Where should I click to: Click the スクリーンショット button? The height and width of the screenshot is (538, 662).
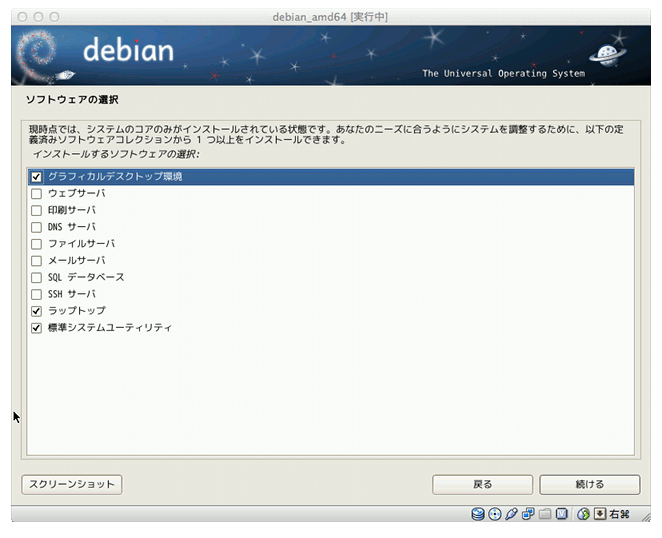click(x=71, y=484)
